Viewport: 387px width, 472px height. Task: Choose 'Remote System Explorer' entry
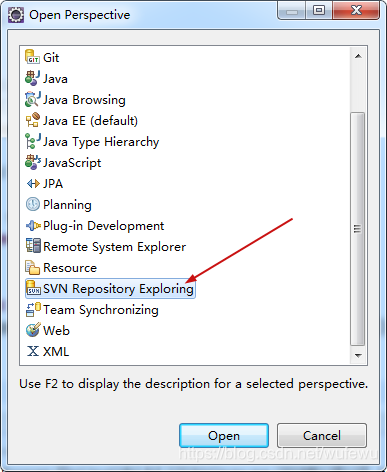(x=114, y=247)
